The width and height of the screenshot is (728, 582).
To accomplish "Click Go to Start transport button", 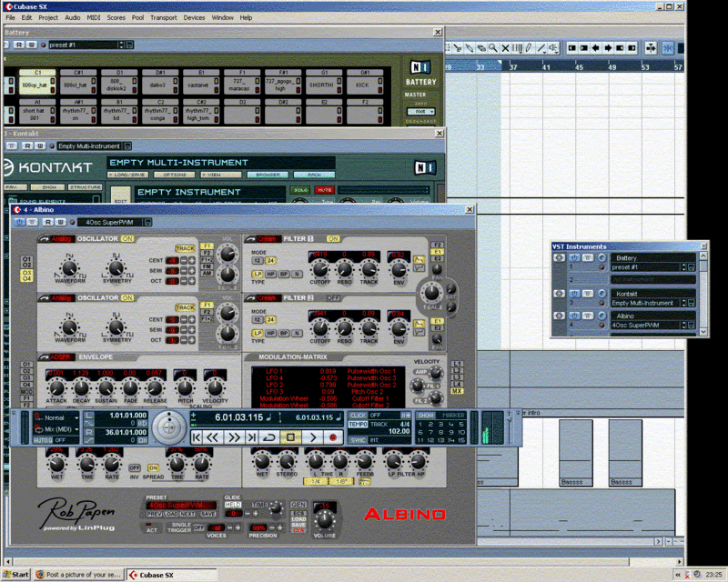I will (x=197, y=437).
